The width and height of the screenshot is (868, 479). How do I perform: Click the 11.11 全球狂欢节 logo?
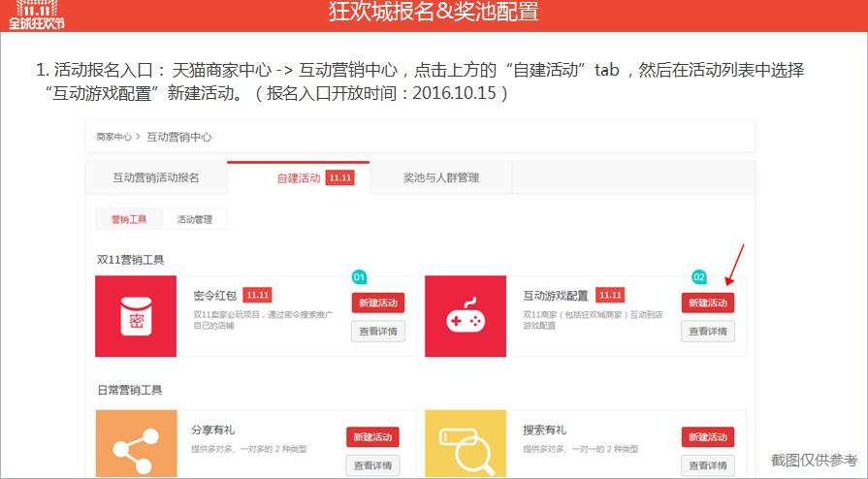[x=37, y=15]
